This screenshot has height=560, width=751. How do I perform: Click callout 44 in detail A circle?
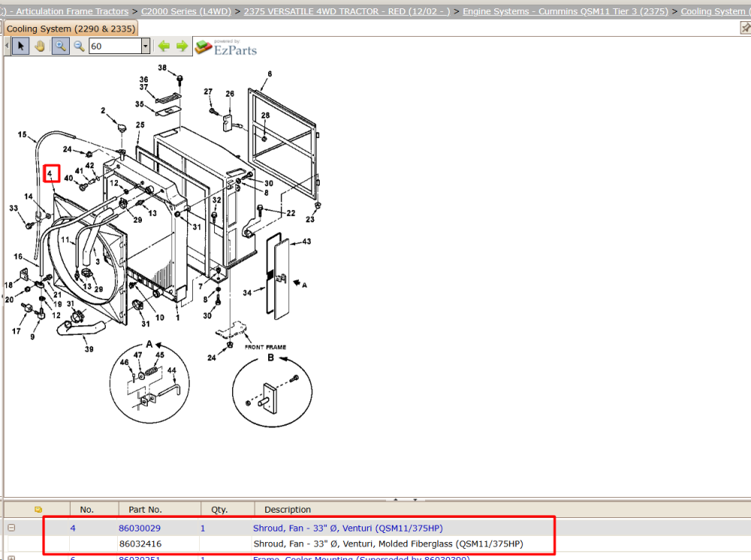tap(171, 370)
